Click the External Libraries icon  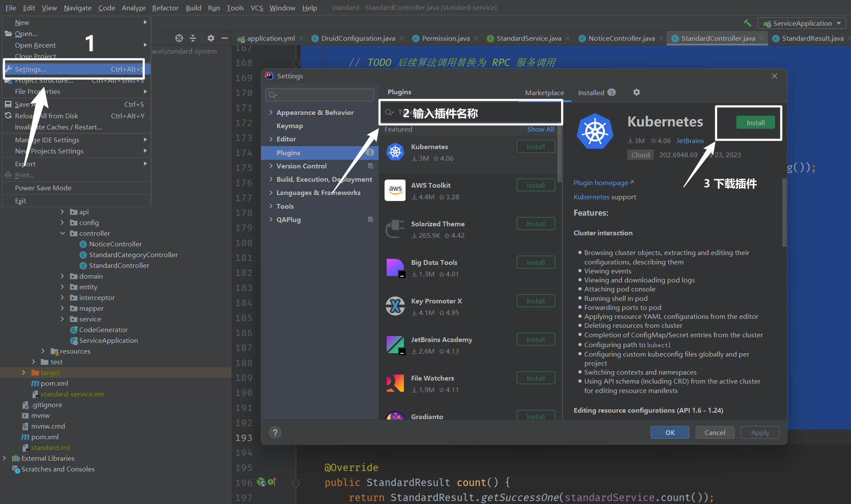[x=16, y=458]
